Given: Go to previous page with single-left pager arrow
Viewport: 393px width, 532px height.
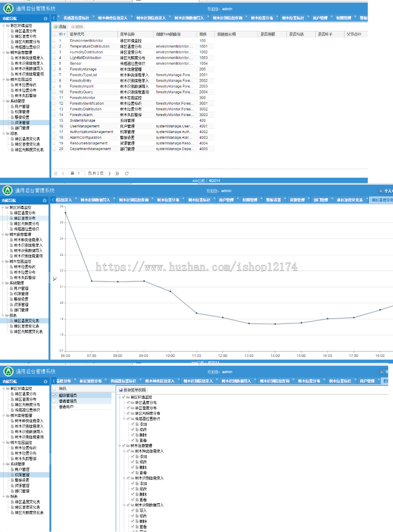Looking at the screenshot, I should coord(64,173).
